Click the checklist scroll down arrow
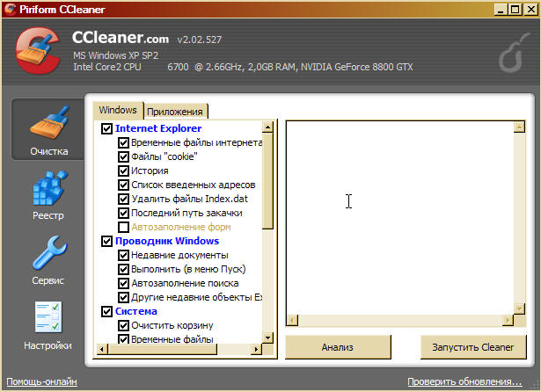 tap(267, 338)
